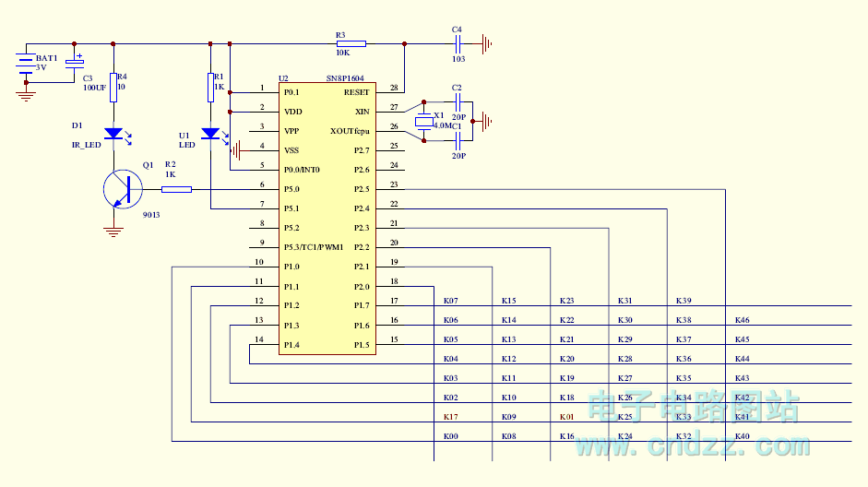This screenshot has width=868, height=487.
Task: Select the D1 IR_LED diode symbol
Action: coord(113,134)
